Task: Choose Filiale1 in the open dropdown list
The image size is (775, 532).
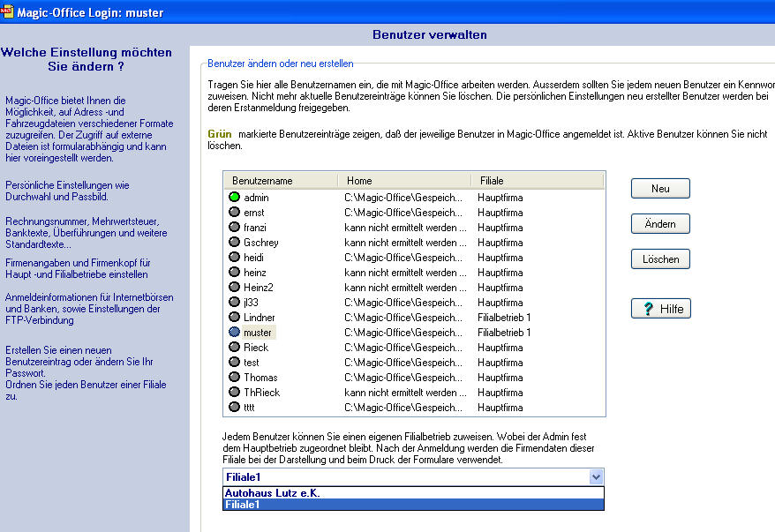Action: coord(413,505)
